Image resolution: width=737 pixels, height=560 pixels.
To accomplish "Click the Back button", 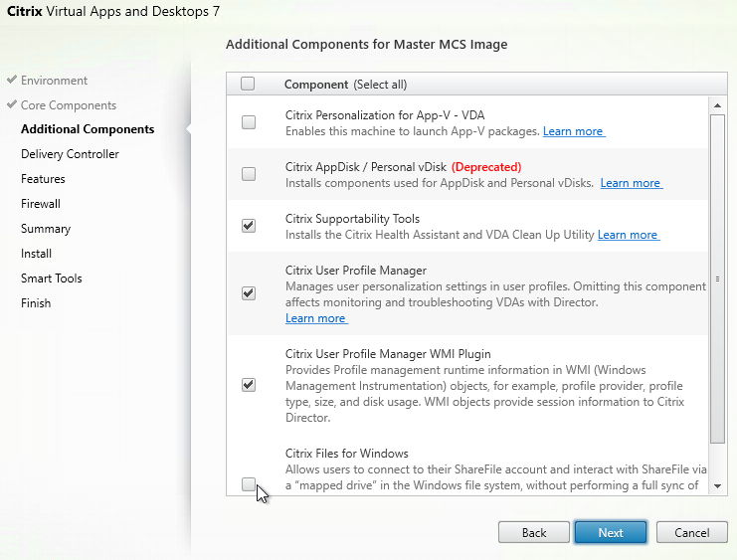I will [x=534, y=533].
